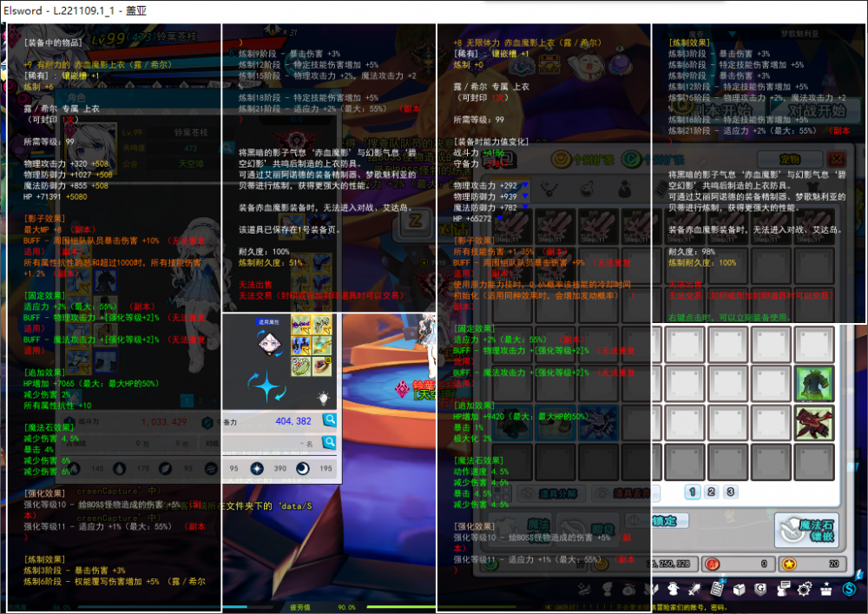Viewport: 868px width, 614px height.
Task: Click the light element icon showing 390
Action: point(257,468)
